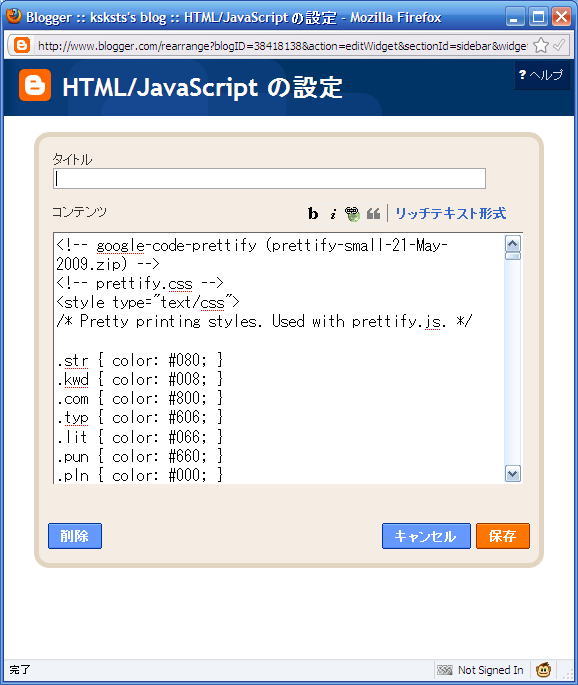This screenshot has width=578, height=685.
Task: Focus the タイトル title input field
Action: pos(269,179)
